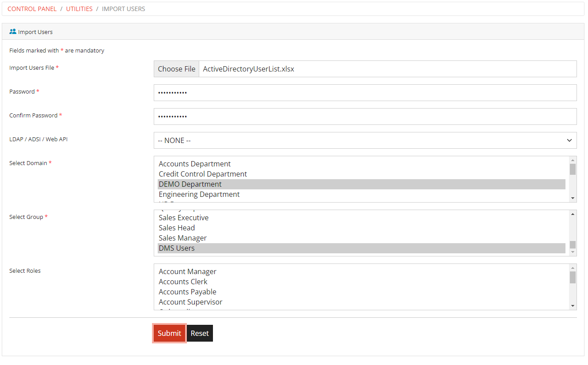Reset the import users form
This screenshot has width=588, height=365.
tap(200, 333)
